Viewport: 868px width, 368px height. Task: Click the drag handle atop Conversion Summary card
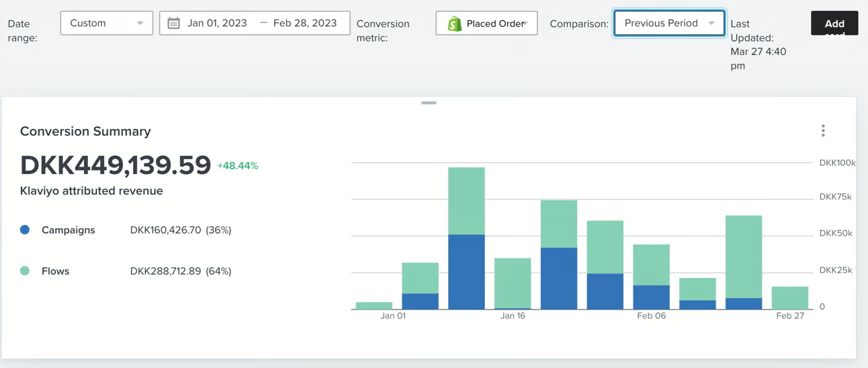click(429, 103)
